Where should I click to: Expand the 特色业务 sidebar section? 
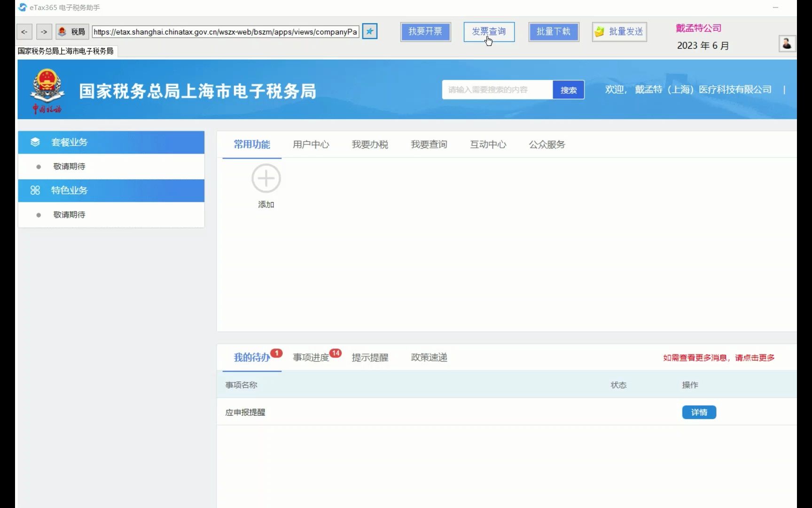pyautogui.click(x=111, y=190)
